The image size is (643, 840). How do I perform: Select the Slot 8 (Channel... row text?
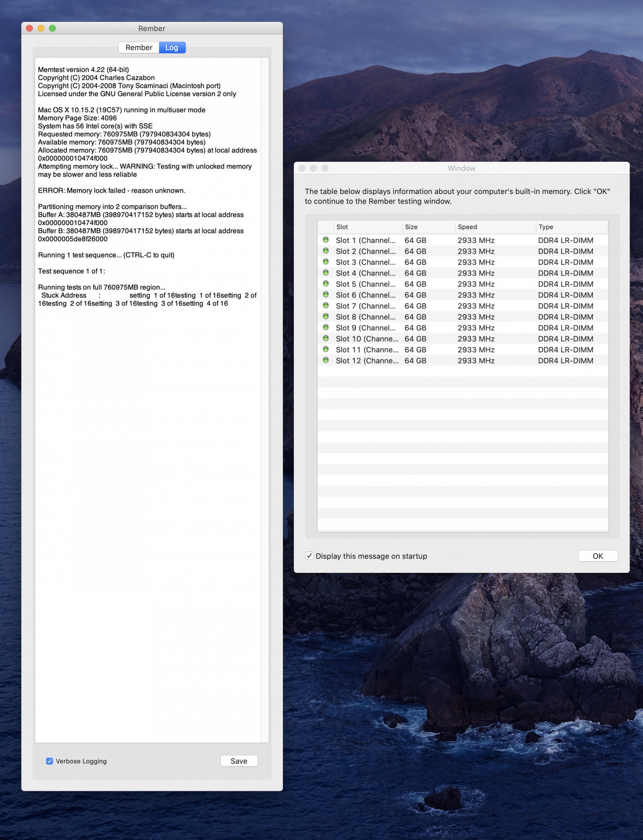(366, 317)
